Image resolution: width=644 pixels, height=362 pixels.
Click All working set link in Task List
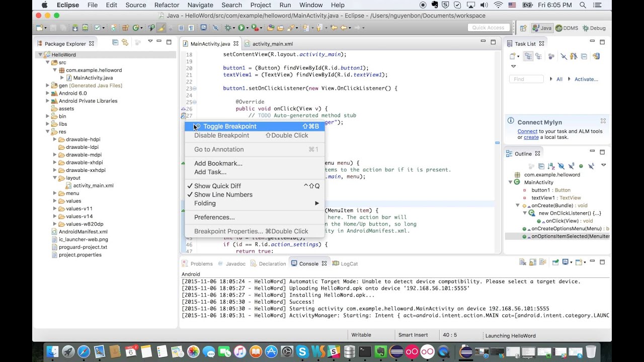coord(559,79)
